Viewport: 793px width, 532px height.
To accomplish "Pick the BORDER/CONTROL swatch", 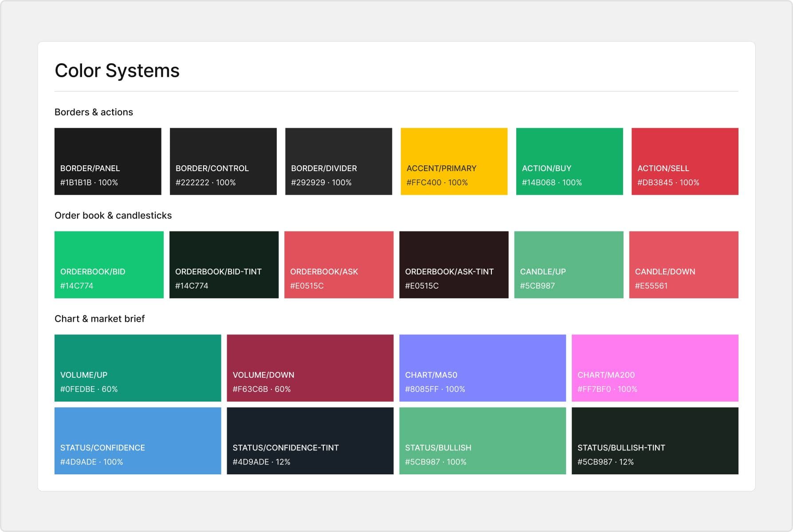I will point(223,161).
